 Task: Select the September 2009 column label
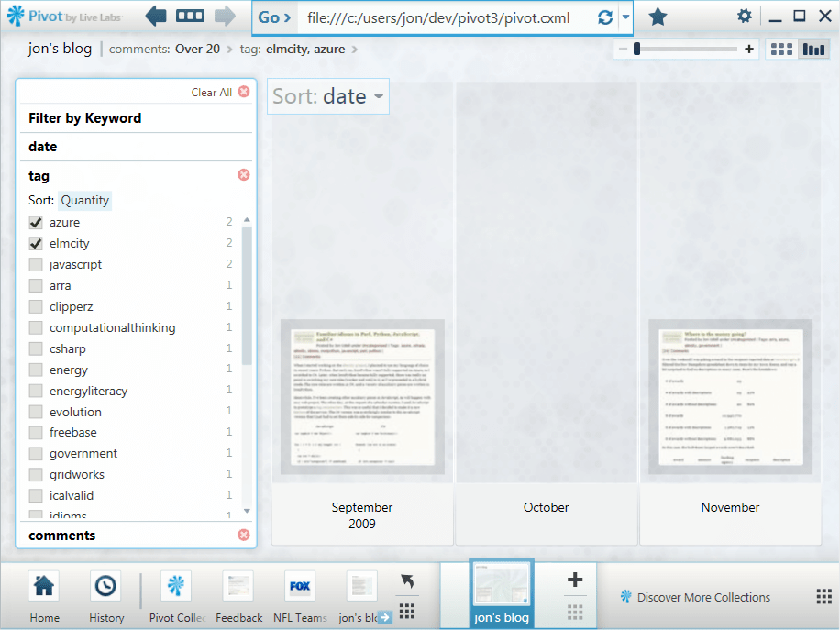(x=362, y=515)
